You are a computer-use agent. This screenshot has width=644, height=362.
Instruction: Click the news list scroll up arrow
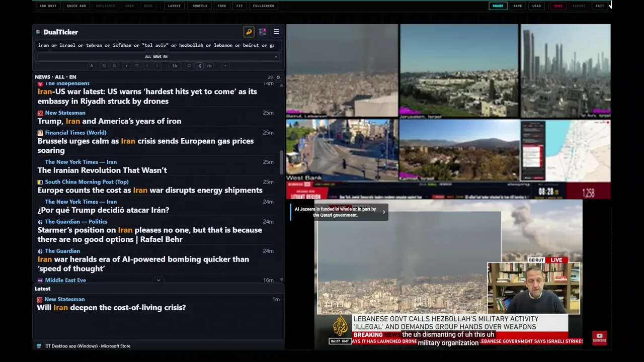[281, 84]
